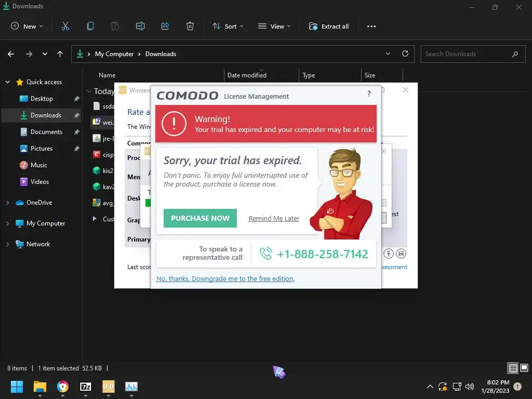Switch to large thumbnails view icon
532x399 pixels.
(x=524, y=368)
